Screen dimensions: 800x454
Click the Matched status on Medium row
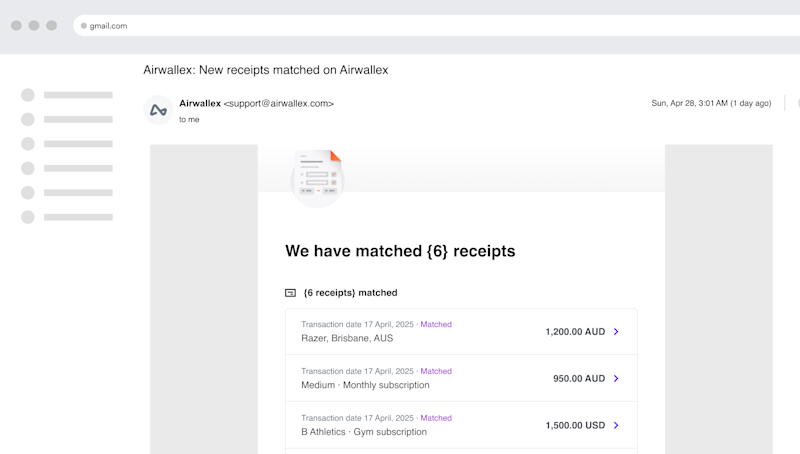(x=436, y=371)
